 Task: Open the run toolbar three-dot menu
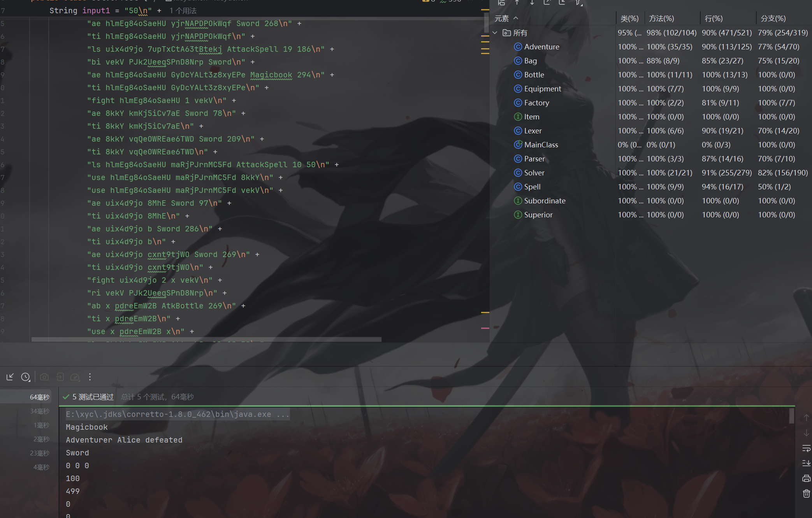[x=90, y=377]
